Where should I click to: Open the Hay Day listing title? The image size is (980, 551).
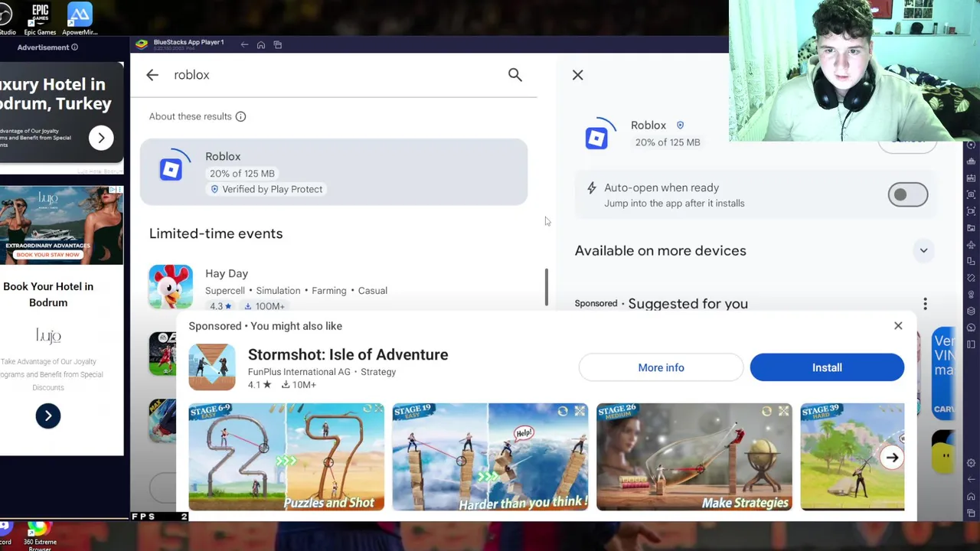point(227,273)
